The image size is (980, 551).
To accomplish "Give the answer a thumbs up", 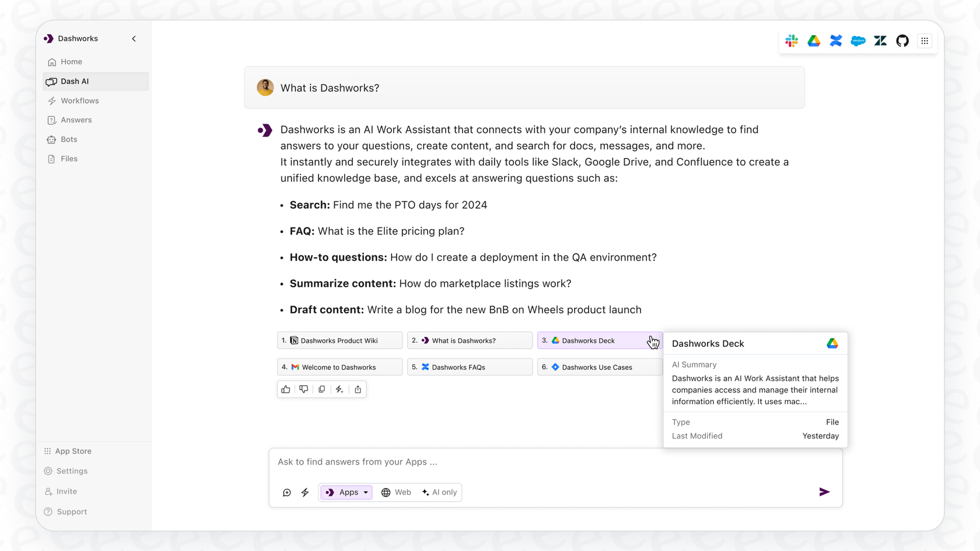I will (285, 389).
